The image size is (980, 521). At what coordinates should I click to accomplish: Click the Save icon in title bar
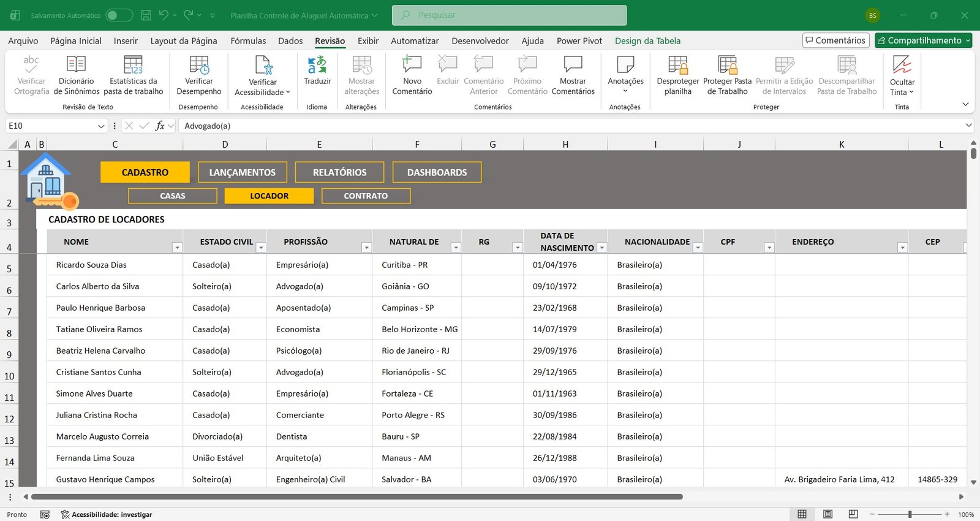pos(146,15)
